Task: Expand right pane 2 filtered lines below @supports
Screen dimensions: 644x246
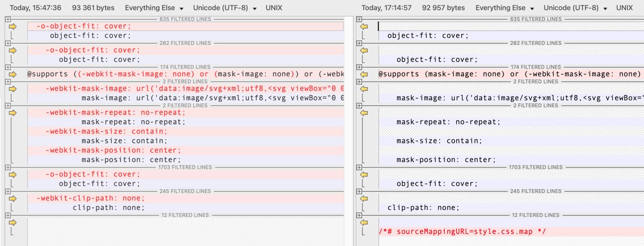Action: (x=359, y=81)
